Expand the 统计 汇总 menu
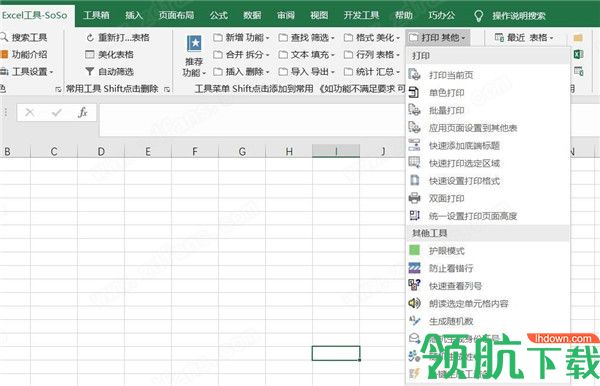Screen dimensions: 600x386 372,72
